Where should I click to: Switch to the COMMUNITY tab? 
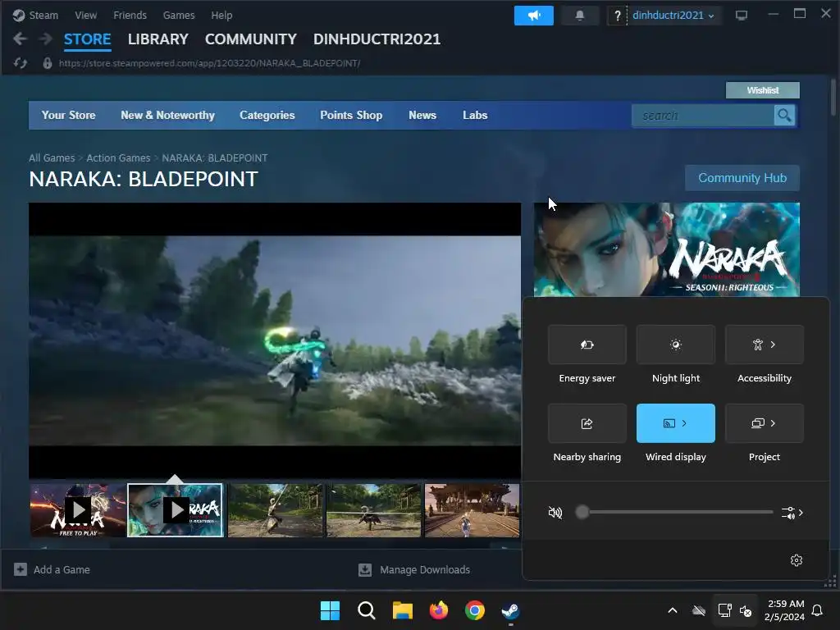coord(251,39)
